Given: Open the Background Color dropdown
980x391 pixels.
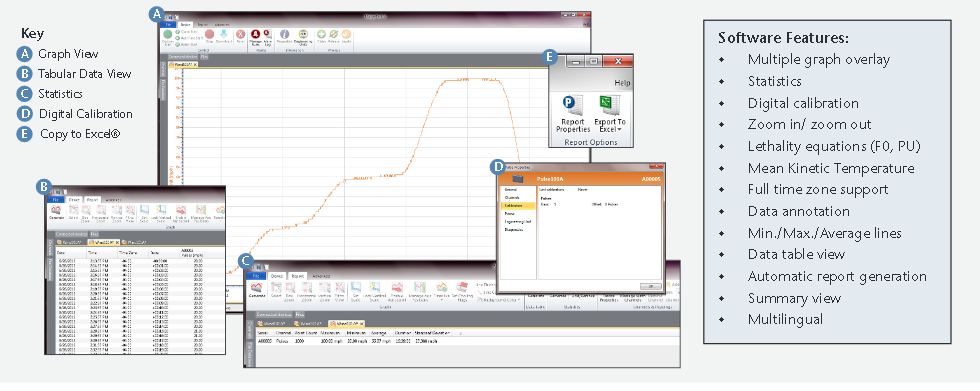Looking at the screenshot, I should (x=500, y=300).
